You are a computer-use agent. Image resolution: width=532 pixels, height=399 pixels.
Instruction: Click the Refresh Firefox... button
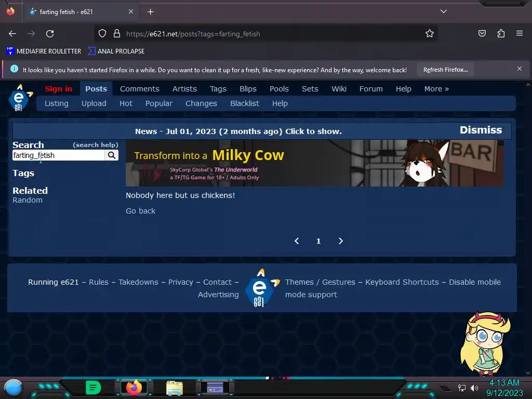click(445, 70)
